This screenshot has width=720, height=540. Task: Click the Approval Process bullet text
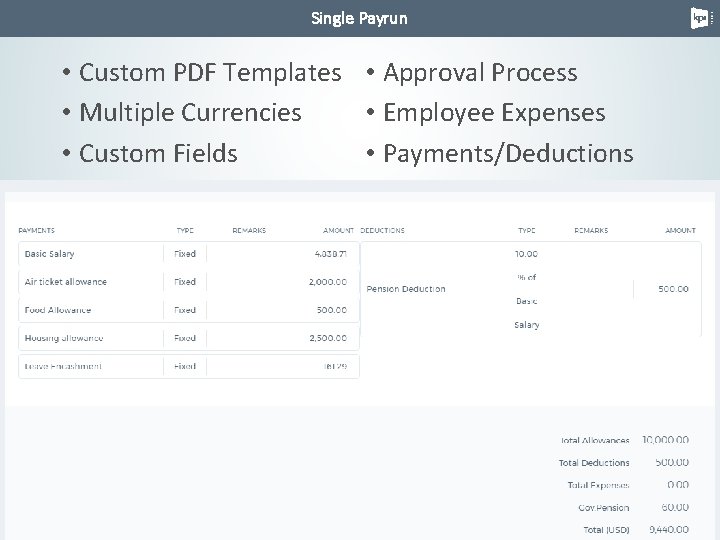tap(480, 73)
